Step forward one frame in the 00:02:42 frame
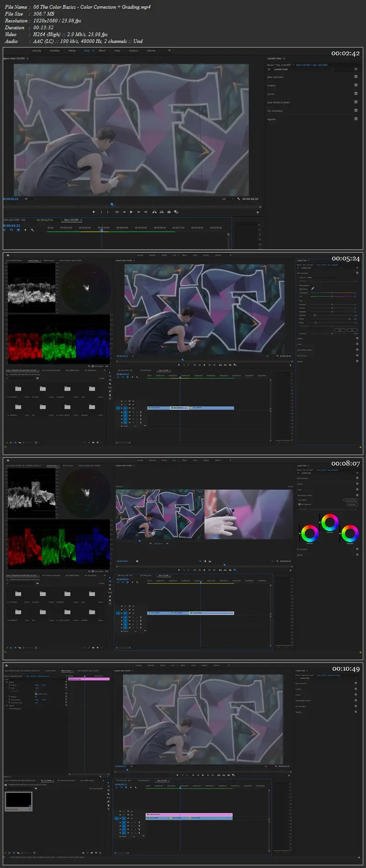 139,212
